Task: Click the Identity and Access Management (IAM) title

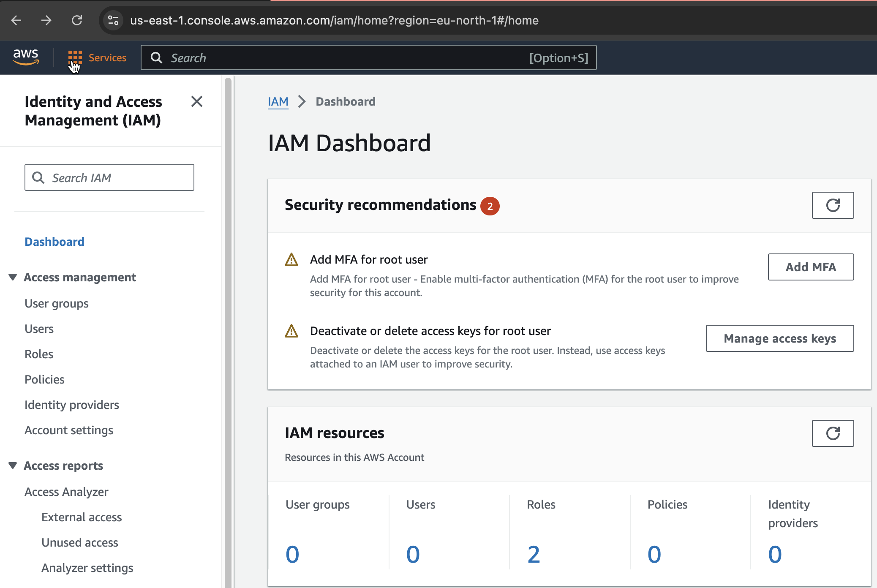Action: click(93, 111)
